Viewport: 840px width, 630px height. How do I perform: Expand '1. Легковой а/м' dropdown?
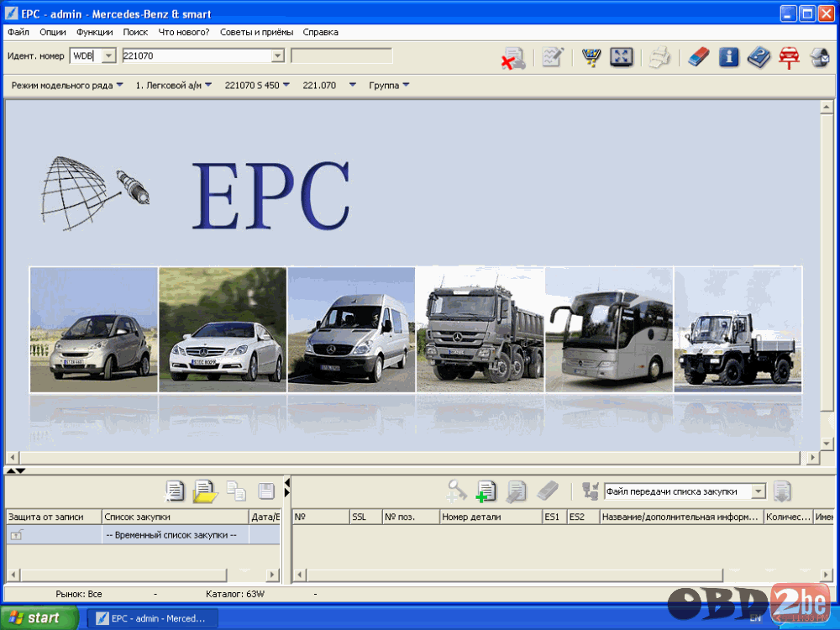click(208, 85)
